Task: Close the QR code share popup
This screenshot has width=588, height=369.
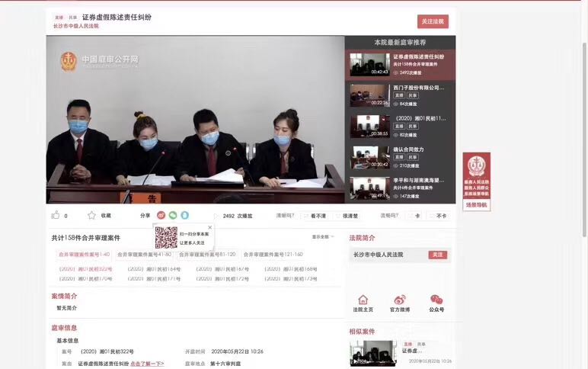Action: tap(210, 227)
